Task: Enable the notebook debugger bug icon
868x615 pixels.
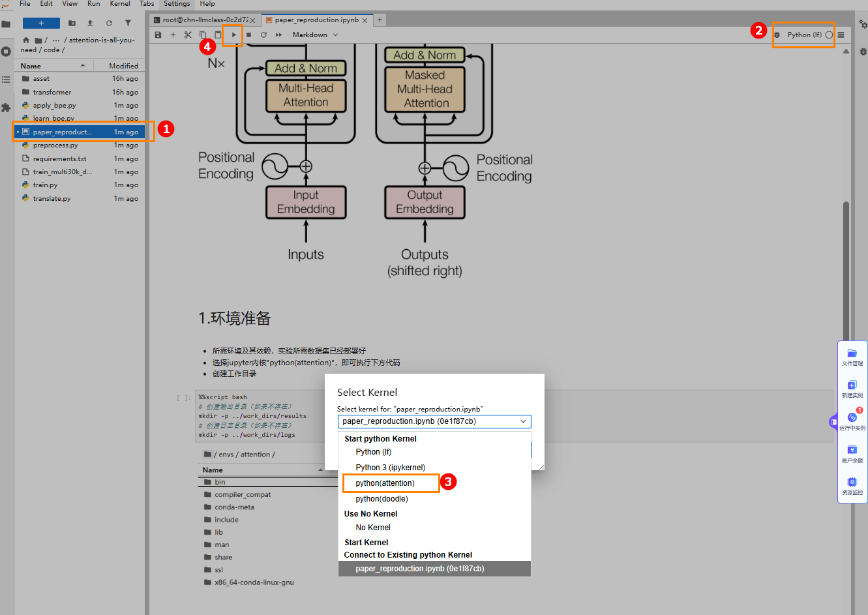Action: point(777,35)
